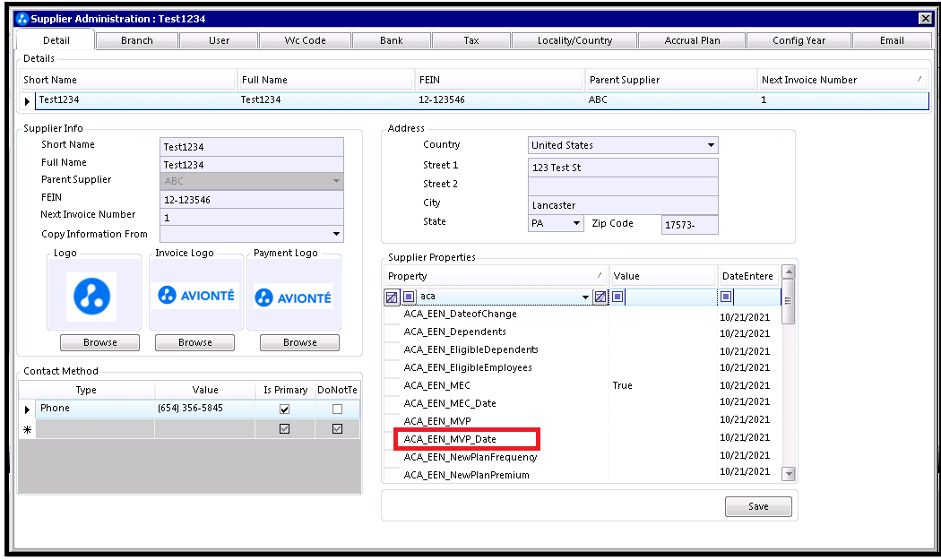Open the Property filter dropdown arrow next to 'aca'
941x560 pixels.
[x=585, y=297]
